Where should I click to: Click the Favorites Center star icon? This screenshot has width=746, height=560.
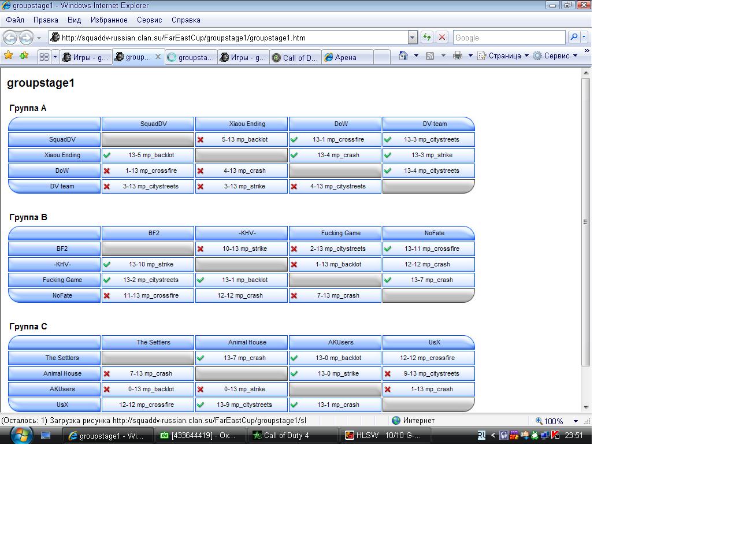coord(9,55)
